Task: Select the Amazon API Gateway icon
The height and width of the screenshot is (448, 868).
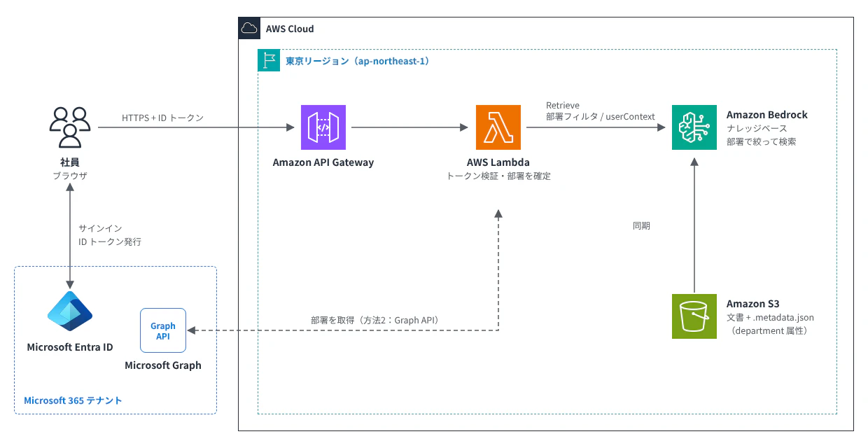Action: click(323, 127)
